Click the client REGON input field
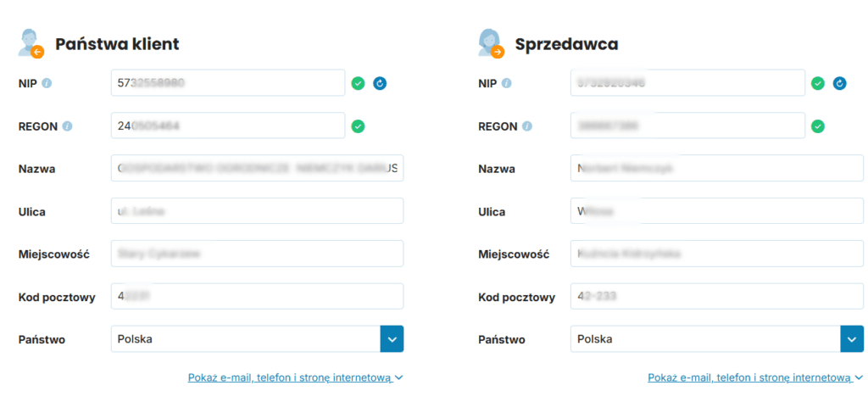868x402 pixels. (x=228, y=126)
